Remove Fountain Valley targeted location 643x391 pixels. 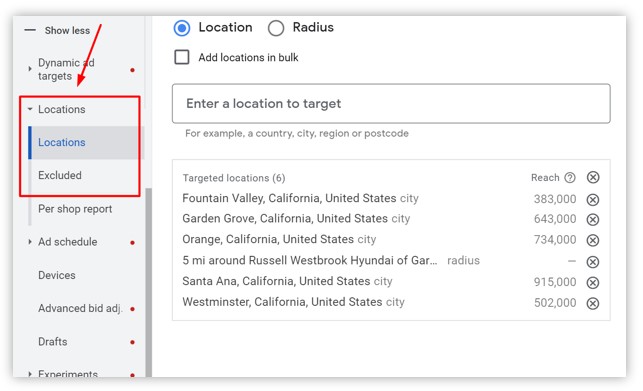pos(593,199)
